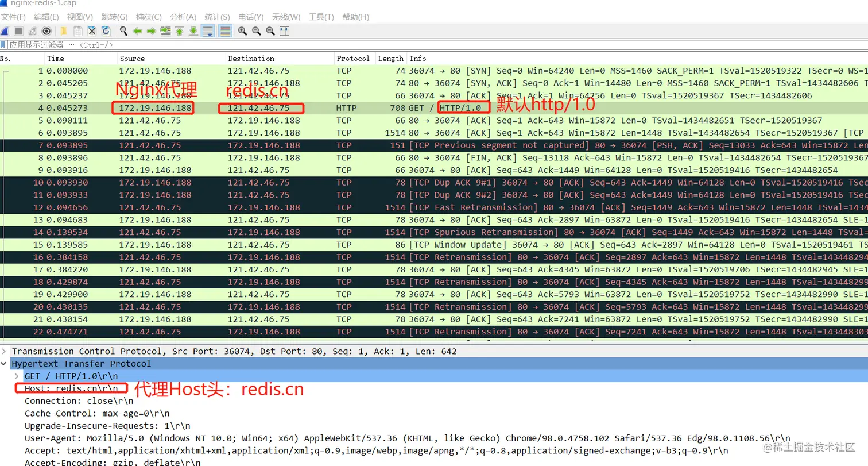Open display filter bookmark icon
Image resolution: width=868 pixels, height=466 pixels.
[x=3, y=45]
